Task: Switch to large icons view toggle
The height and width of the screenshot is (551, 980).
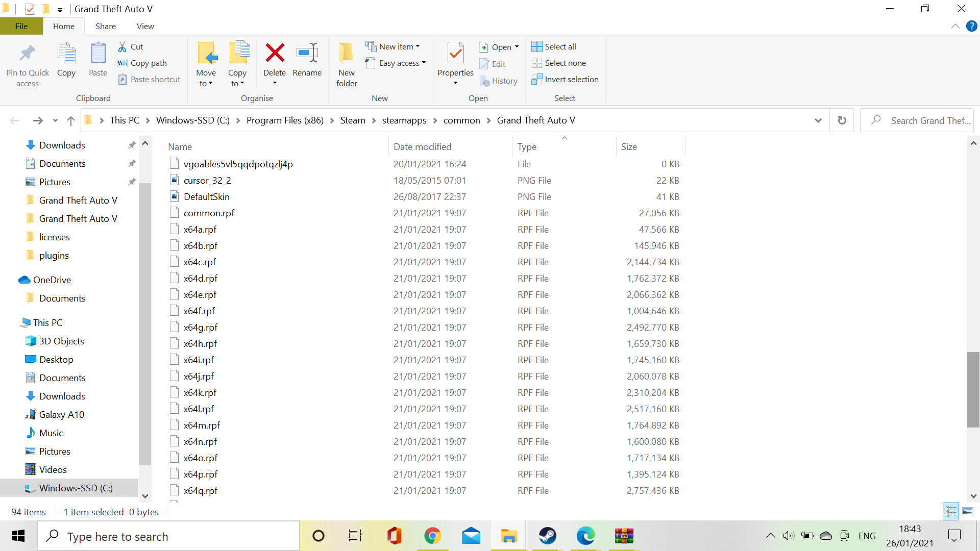Action: coord(968,511)
